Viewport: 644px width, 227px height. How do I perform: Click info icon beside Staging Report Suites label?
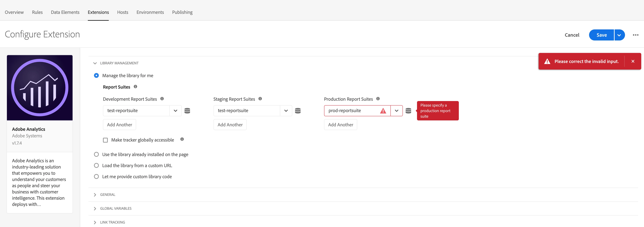click(260, 99)
